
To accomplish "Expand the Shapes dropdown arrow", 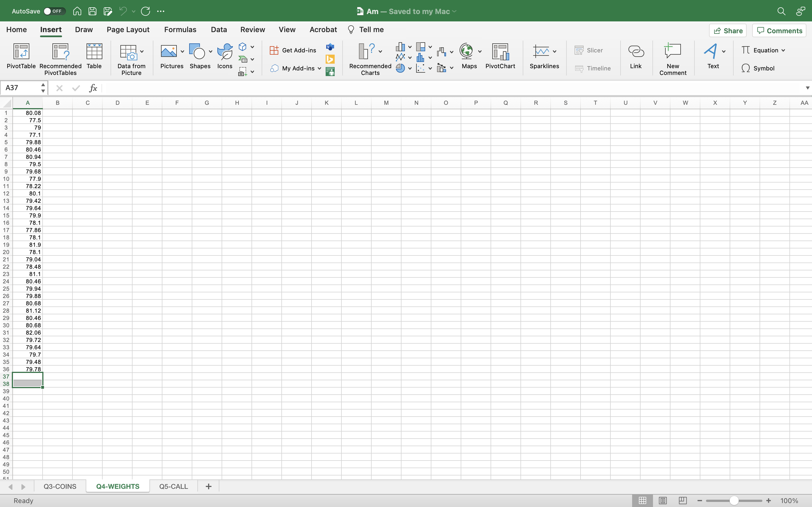I will pos(210,51).
